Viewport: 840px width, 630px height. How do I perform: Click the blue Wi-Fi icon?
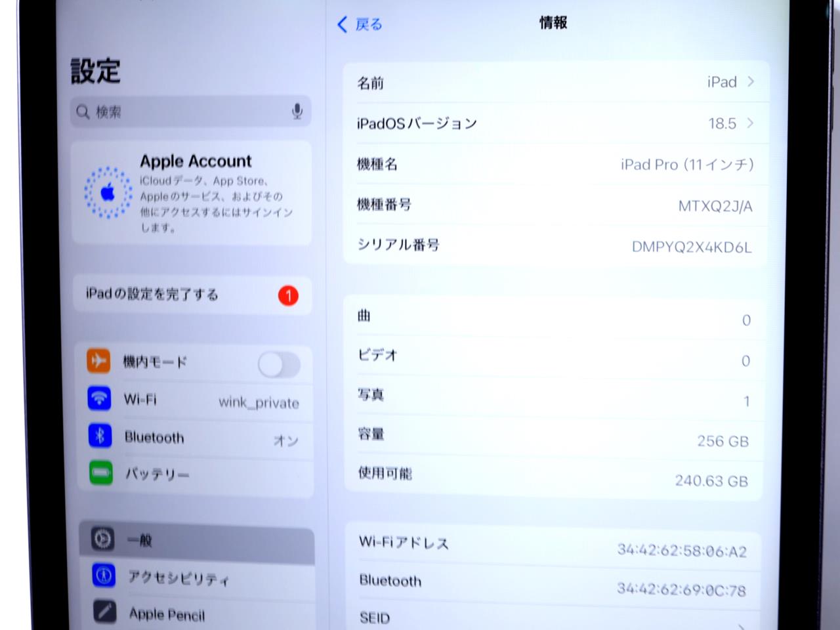(x=99, y=398)
